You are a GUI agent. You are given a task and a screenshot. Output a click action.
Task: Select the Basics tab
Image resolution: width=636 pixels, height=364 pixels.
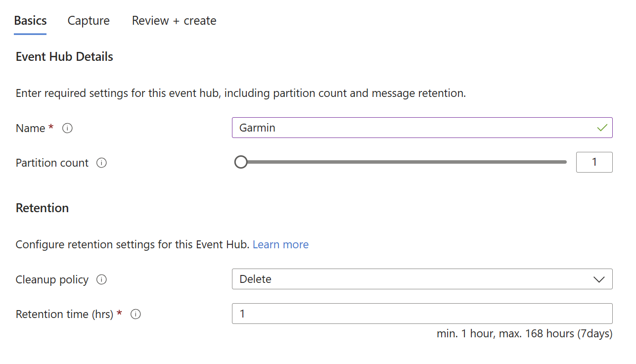click(x=30, y=21)
